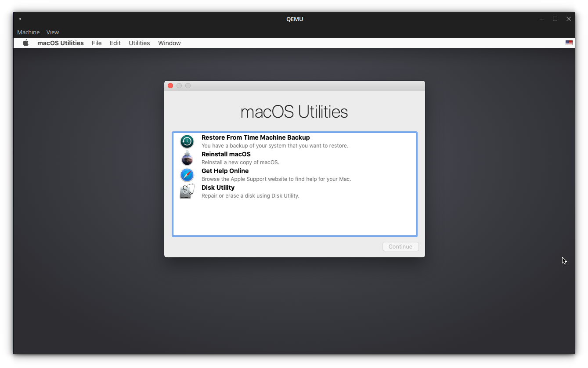Open the Window menu
588x368 pixels.
(169, 43)
